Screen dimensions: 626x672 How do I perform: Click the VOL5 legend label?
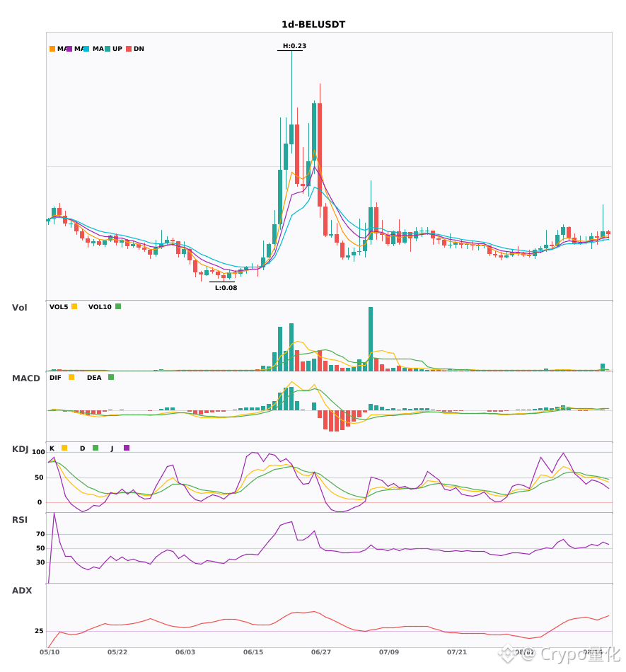pyautogui.click(x=59, y=307)
